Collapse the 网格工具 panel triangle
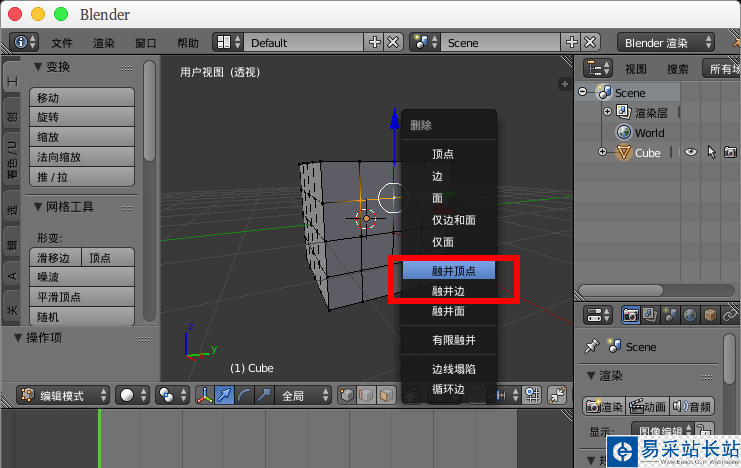This screenshot has width=741, height=468. (x=38, y=207)
